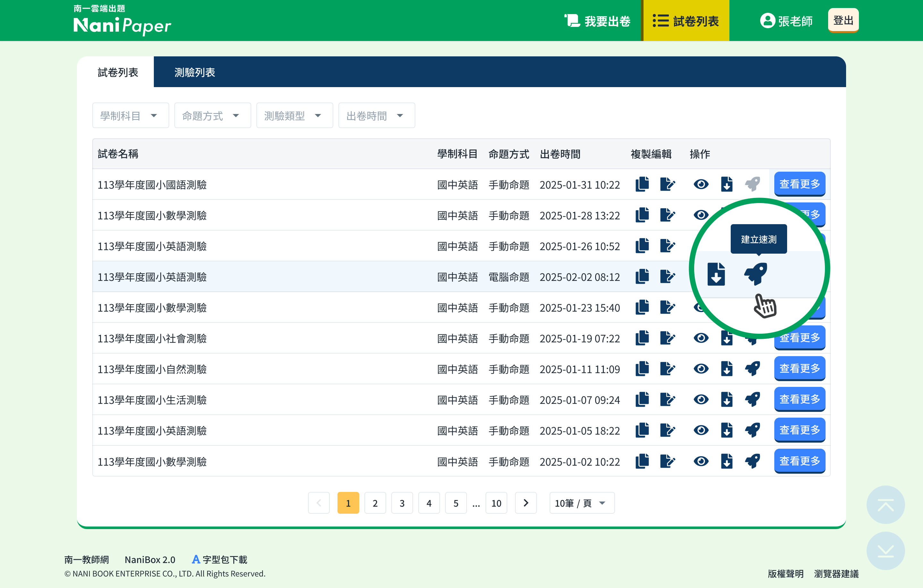Open the 學制科目 filter dropdown
Screen dimensions: 923x588
[x=131, y=115]
